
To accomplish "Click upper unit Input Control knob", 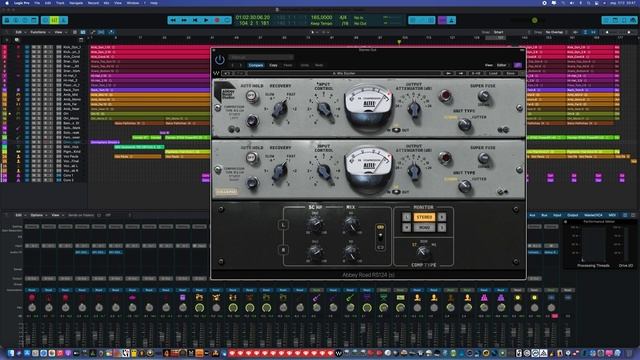I will point(324,109).
